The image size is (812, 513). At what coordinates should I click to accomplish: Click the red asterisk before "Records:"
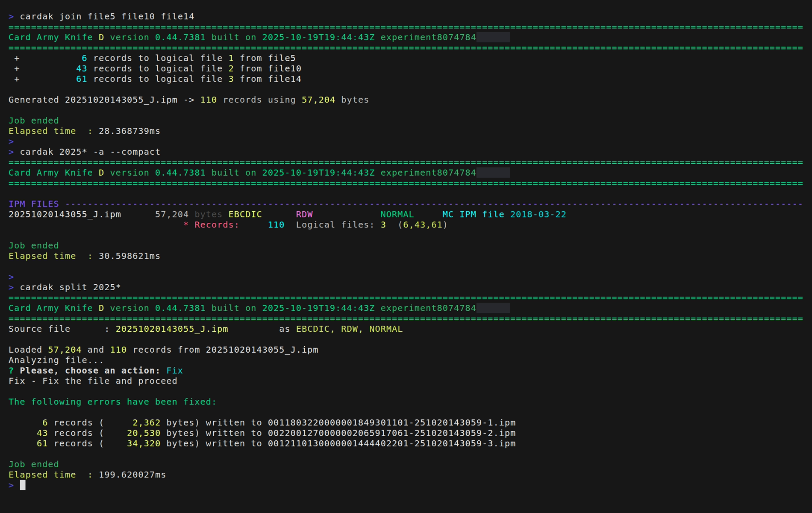pyautogui.click(x=186, y=225)
